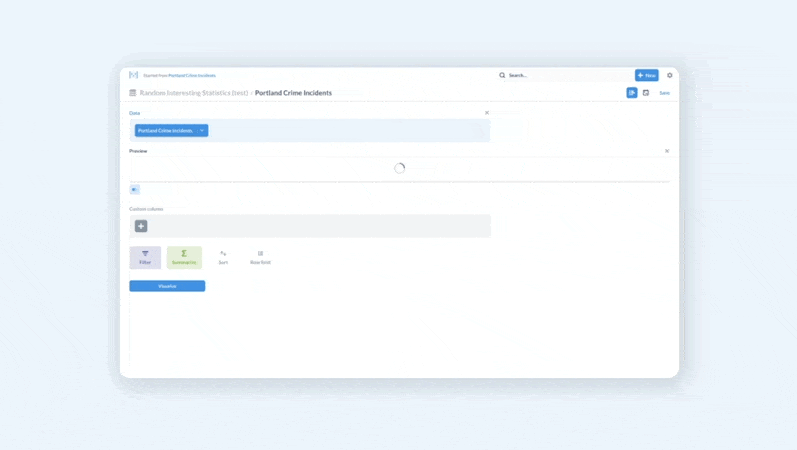Expand the chevron on the data source button
The width and height of the screenshot is (797, 450).
pos(202,131)
